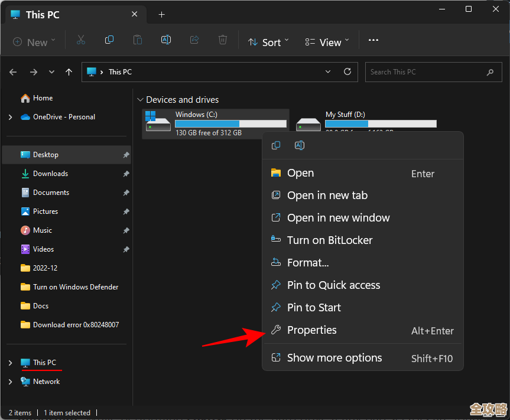Click Show more options entry
Image resolution: width=510 pixels, height=420 pixels.
tap(334, 358)
